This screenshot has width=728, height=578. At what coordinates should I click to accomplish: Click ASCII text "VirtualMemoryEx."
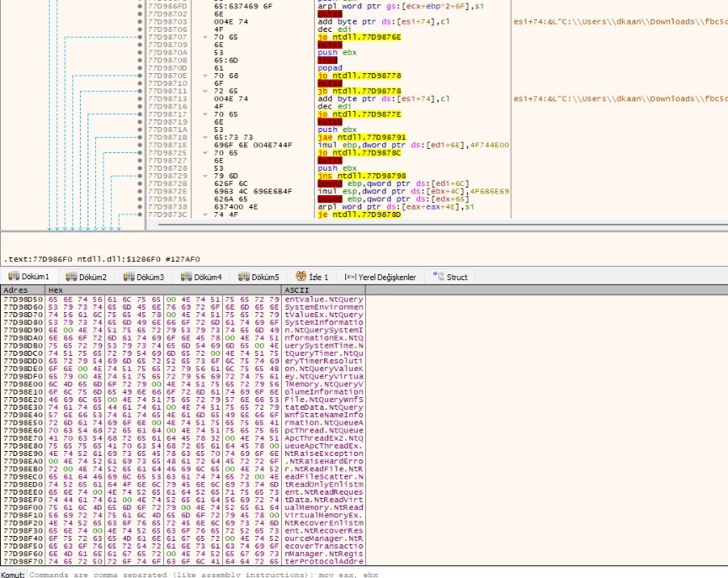tap(324, 516)
